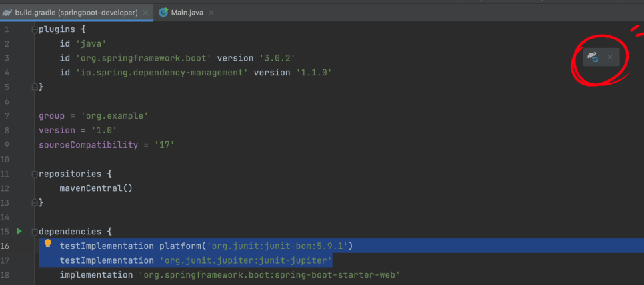644x285 pixels.
Task: Click the 'java' plugin id text
Action: tap(91, 43)
